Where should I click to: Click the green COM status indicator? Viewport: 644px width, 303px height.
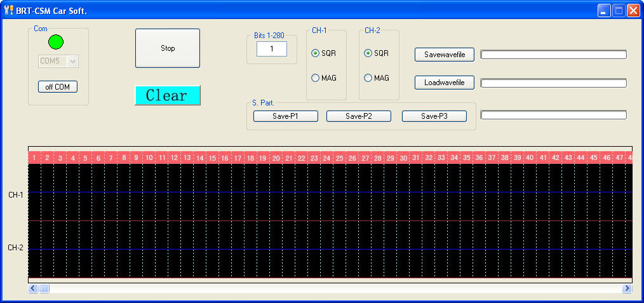tap(56, 42)
